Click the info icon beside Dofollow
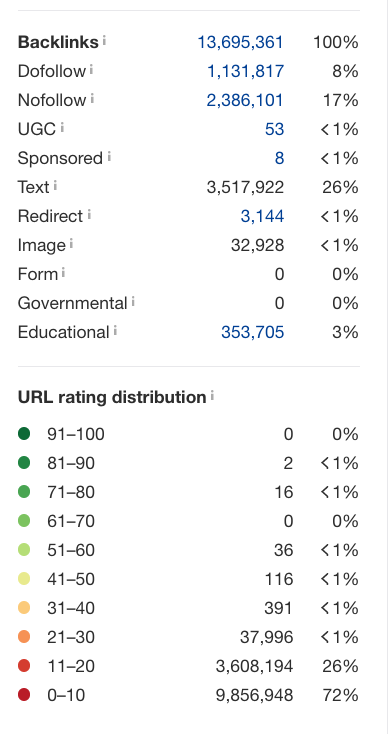390x734 pixels. 91,69
